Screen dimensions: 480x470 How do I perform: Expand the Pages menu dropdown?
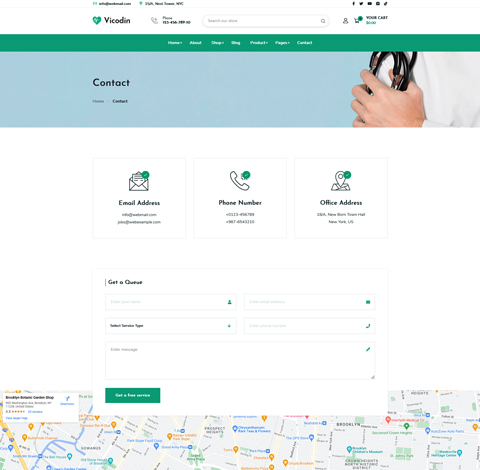click(x=282, y=43)
